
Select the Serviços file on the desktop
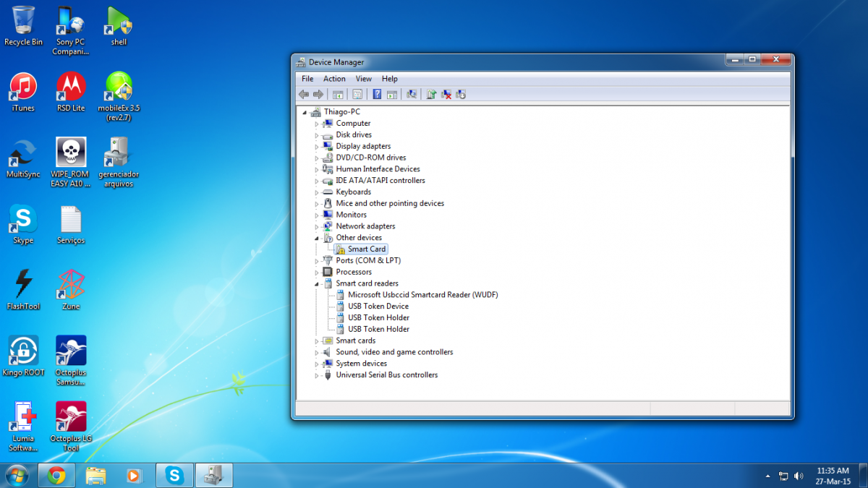click(71, 224)
